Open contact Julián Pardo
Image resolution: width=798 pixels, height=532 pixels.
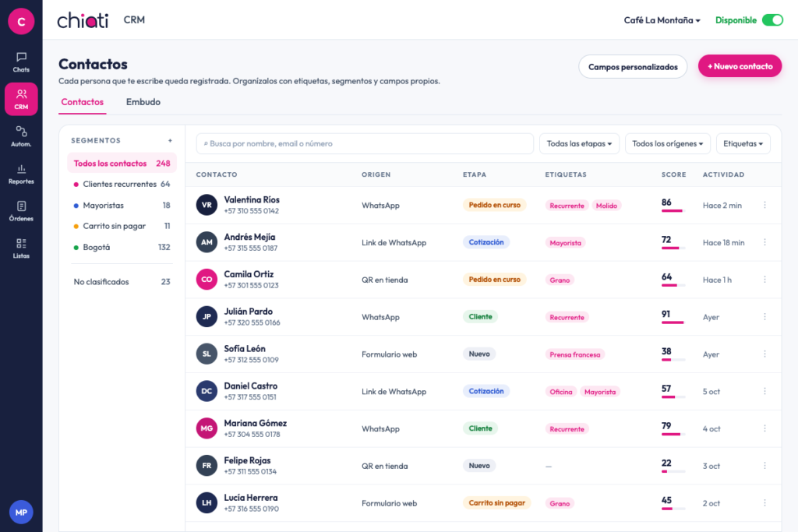pyautogui.click(x=249, y=312)
